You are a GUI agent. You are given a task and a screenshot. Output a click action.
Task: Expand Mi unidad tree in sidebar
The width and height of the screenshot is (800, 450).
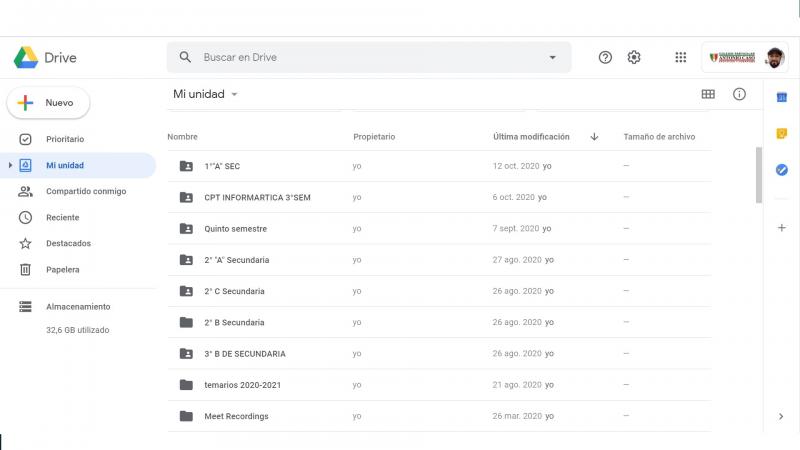click(10, 165)
